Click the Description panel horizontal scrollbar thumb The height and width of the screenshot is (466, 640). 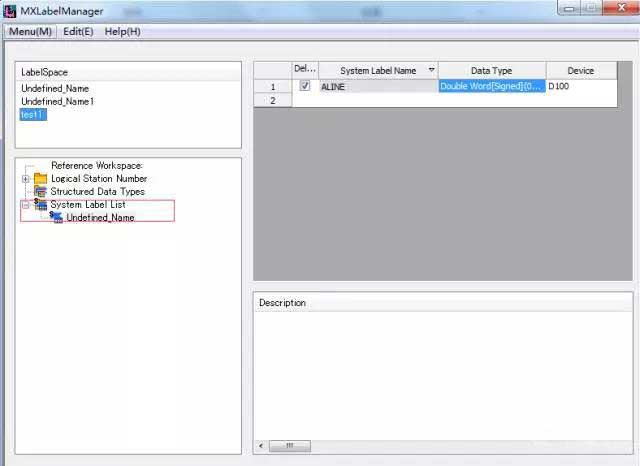pyautogui.click(x=290, y=446)
